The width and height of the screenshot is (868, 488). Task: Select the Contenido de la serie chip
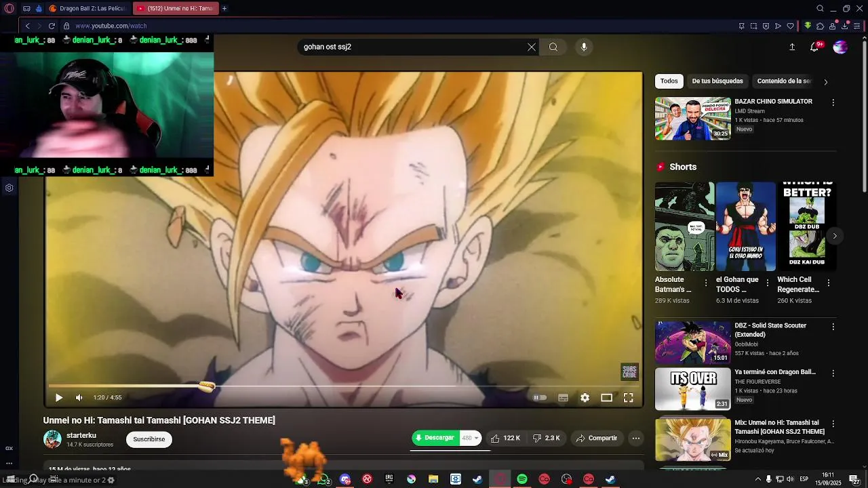point(784,81)
